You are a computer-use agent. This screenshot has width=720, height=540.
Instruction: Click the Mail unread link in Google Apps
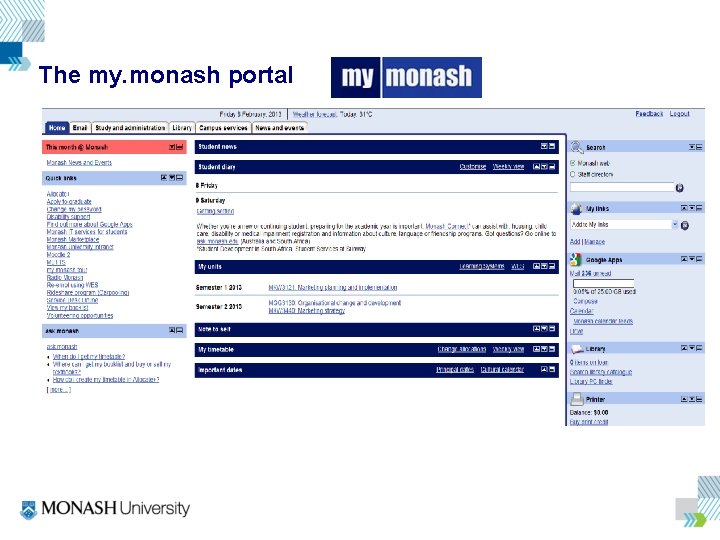coord(591,273)
